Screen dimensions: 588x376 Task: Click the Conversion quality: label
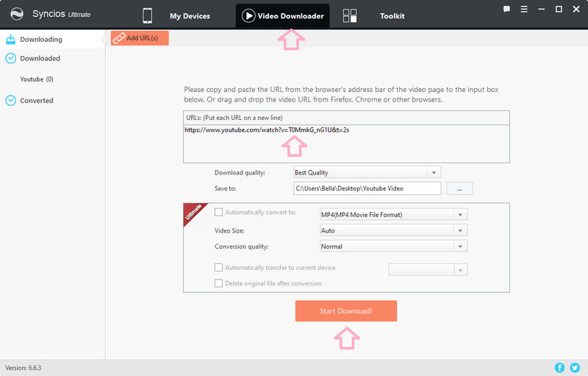(241, 246)
